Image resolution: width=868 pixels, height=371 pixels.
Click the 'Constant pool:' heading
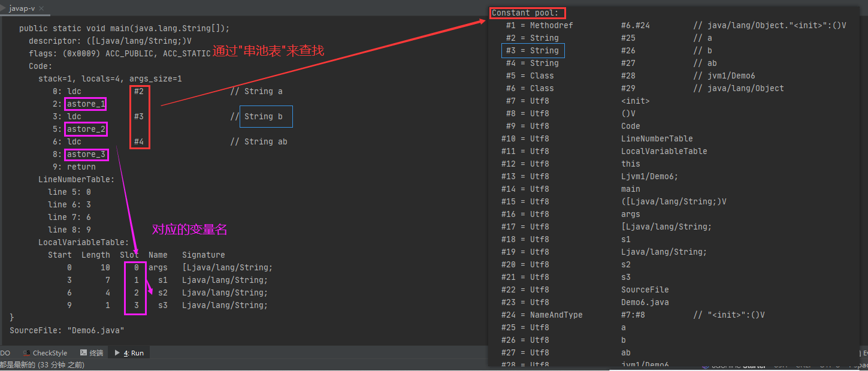(525, 13)
